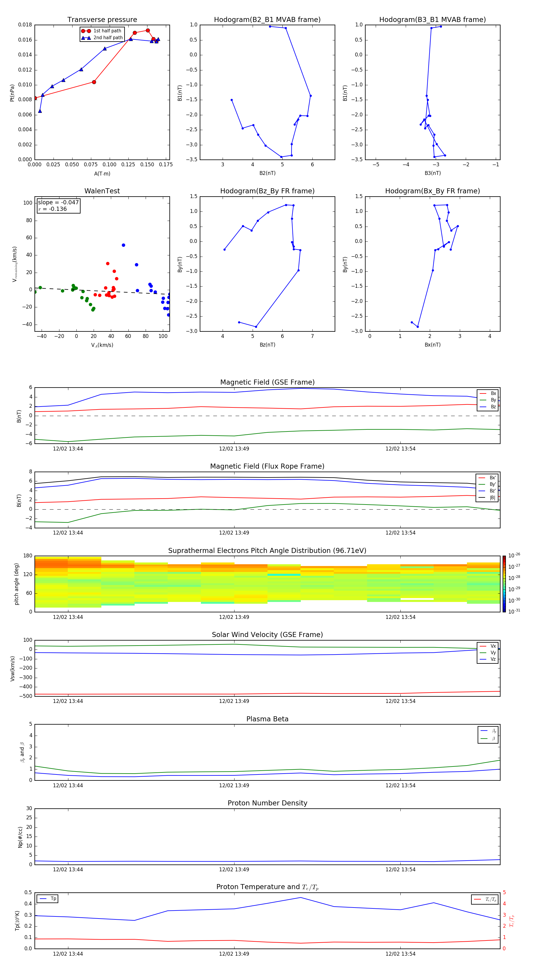This screenshot has width=535, height=980.
Task: Click the Bx' legend entry in Flux Rope plot
Action: tap(487, 478)
